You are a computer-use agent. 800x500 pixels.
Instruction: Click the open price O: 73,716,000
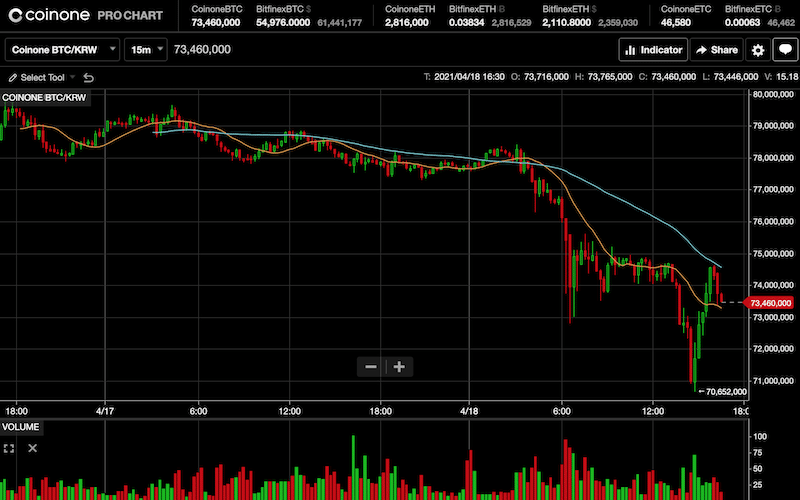click(540, 77)
